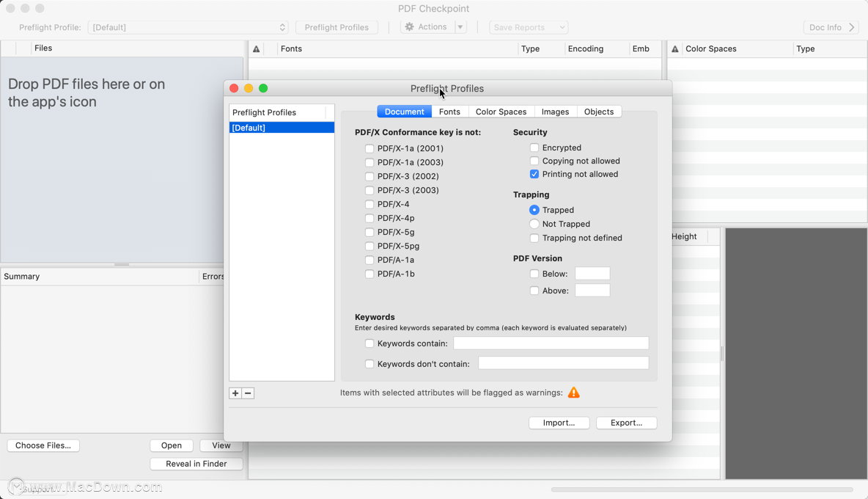Click the Choose Files... button
The width and height of the screenshot is (868, 499).
pyautogui.click(x=43, y=445)
